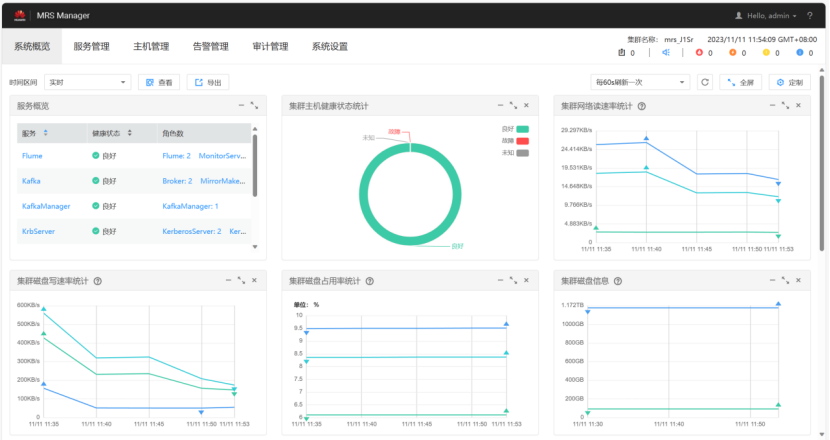This screenshot has width=830, height=440.
Task: Click the task clipboard icon in header
Action: [621, 52]
